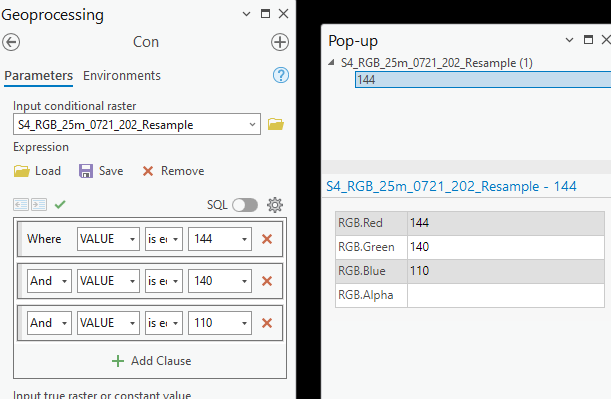Open the VALUE field dropdown in the 110 clause
Image resolution: width=611 pixels, height=399 pixels.
[x=108, y=323]
